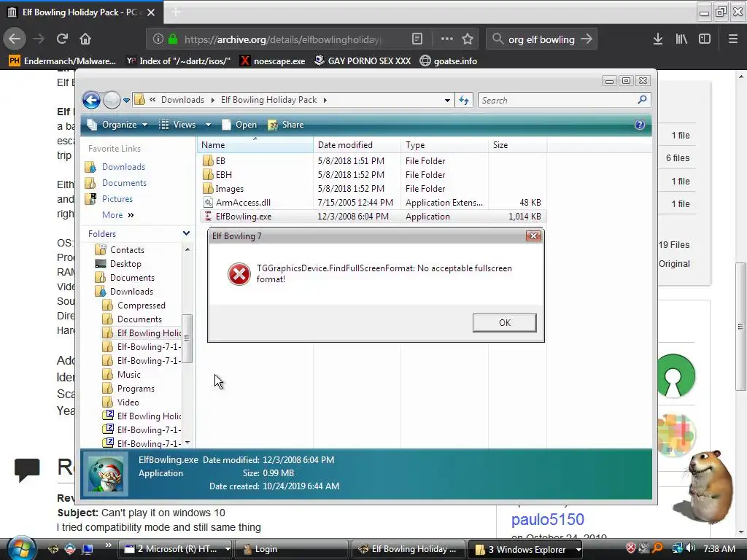This screenshot has height=560, width=747.
Task: Sort files by Type column
Action: (444, 145)
